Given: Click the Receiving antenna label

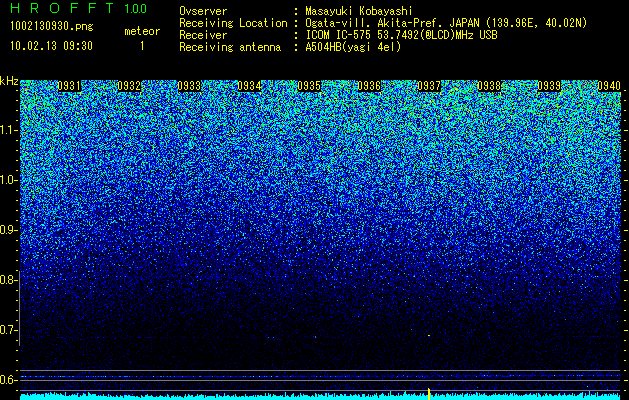Looking at the screenshot, I should coord(230,47).
